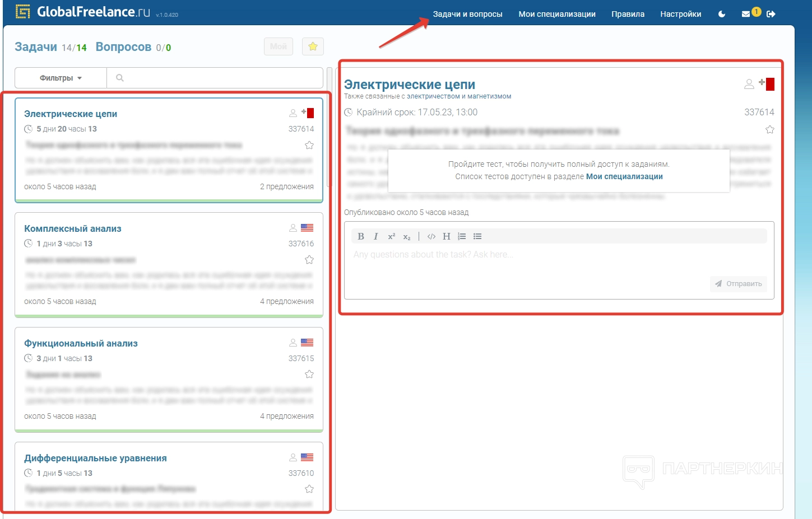Image resolution: width=812 pixels, height=519 pixels.
Task: Click "4 предложения" on the "Функциональный анализ" card
Action: tap(287, 416)
